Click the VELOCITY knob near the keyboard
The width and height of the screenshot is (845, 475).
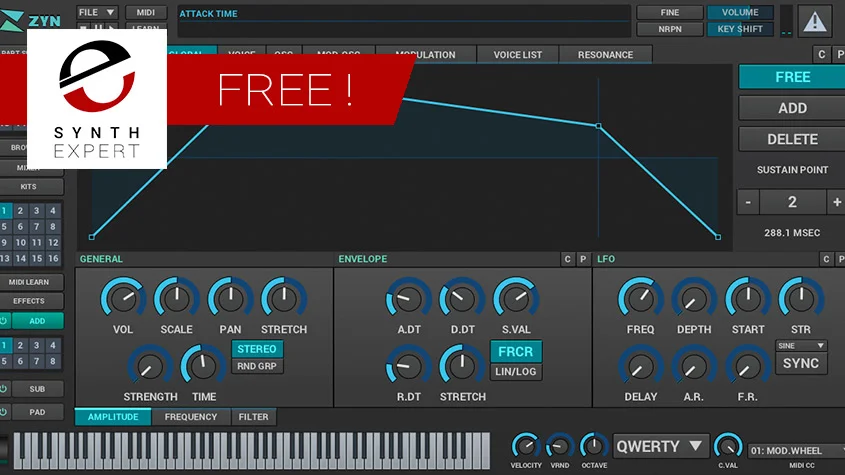(525, 446)
